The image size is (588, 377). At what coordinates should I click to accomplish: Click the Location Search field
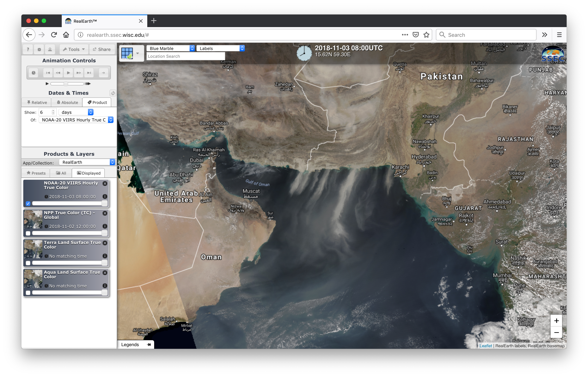tap(185, 56)
